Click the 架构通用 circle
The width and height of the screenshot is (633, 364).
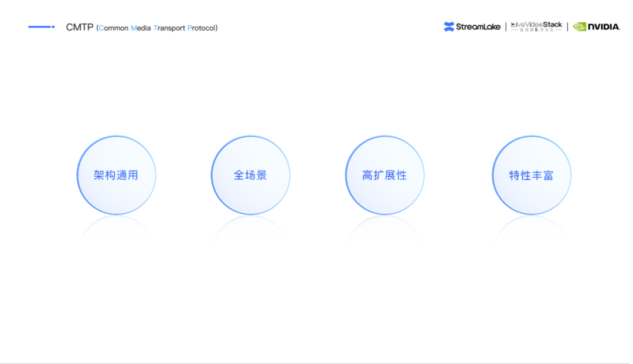point(116,175)
